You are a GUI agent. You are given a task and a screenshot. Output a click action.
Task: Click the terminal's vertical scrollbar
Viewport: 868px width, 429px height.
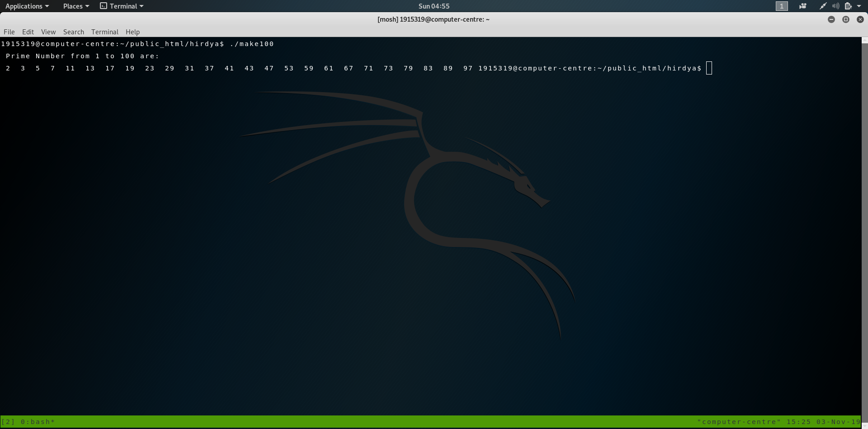[x=864, y=233]
